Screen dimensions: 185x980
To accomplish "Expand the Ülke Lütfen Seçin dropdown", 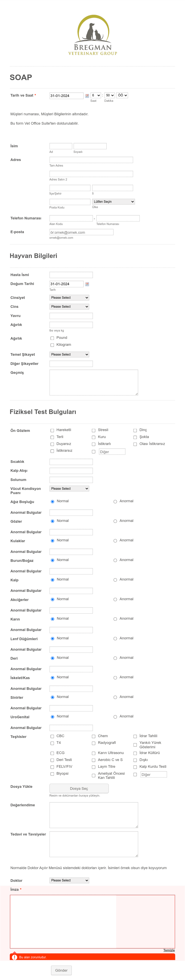I will tap(113, 202).
